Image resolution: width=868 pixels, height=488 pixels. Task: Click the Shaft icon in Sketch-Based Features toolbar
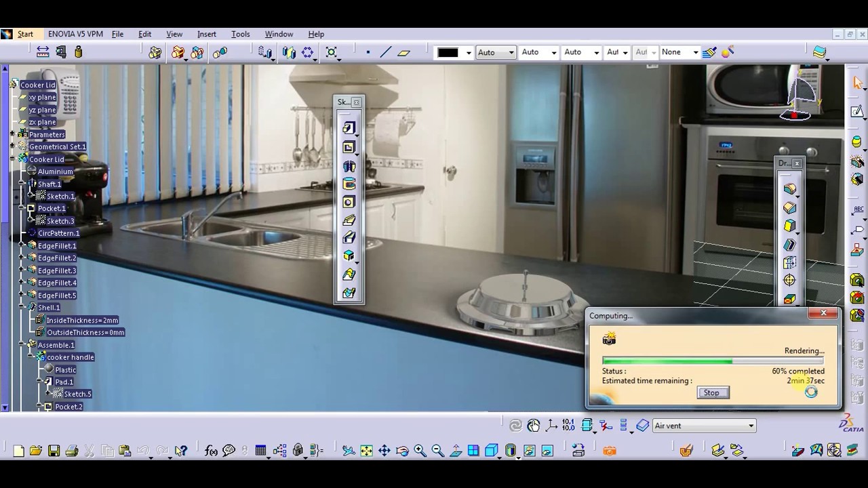coord(349,165)
